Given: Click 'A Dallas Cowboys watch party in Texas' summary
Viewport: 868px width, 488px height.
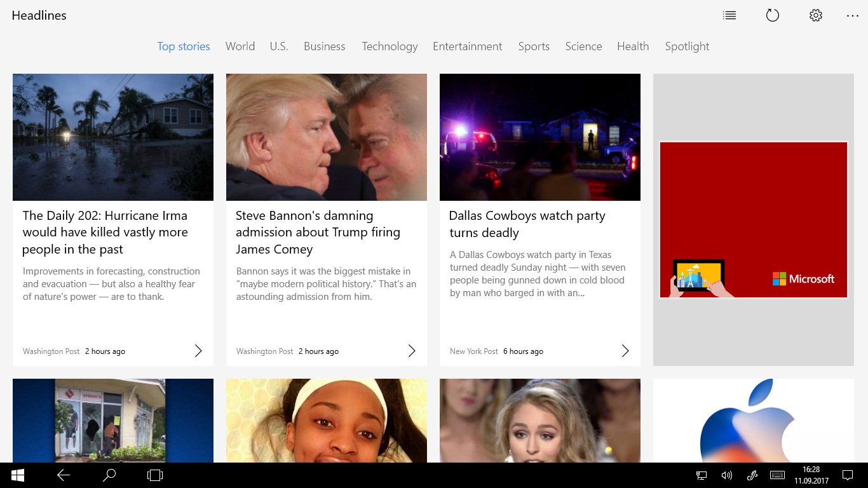Looking at the screenshot, I should 538,274.
